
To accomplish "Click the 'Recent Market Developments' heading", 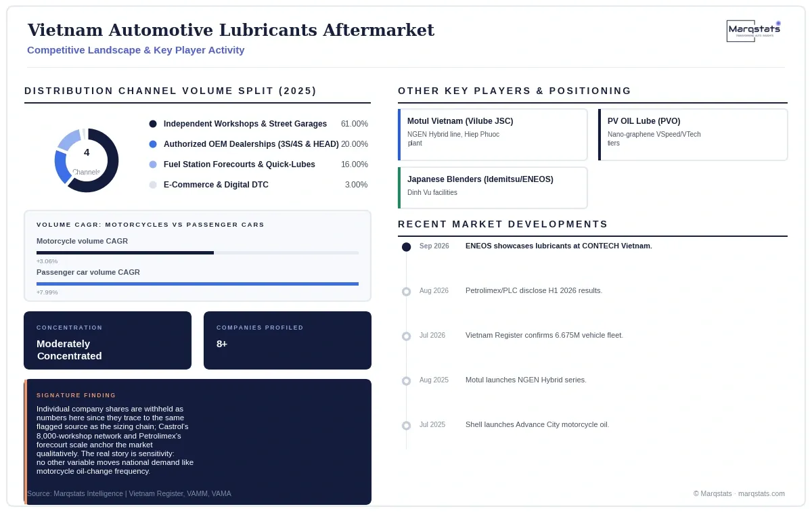I will (x=503, y=224).
